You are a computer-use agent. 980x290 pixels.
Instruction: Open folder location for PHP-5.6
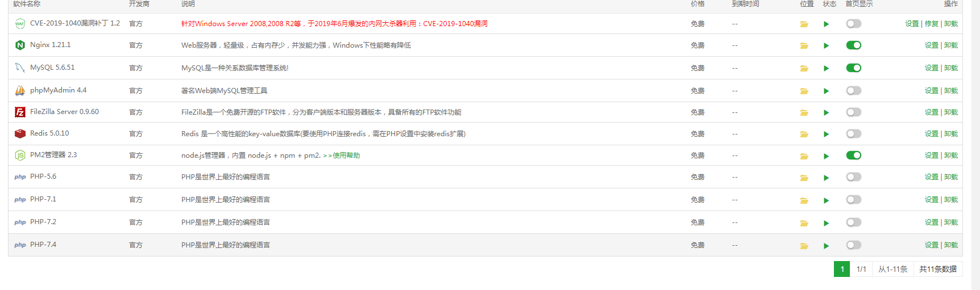click(x=804, y=177)
